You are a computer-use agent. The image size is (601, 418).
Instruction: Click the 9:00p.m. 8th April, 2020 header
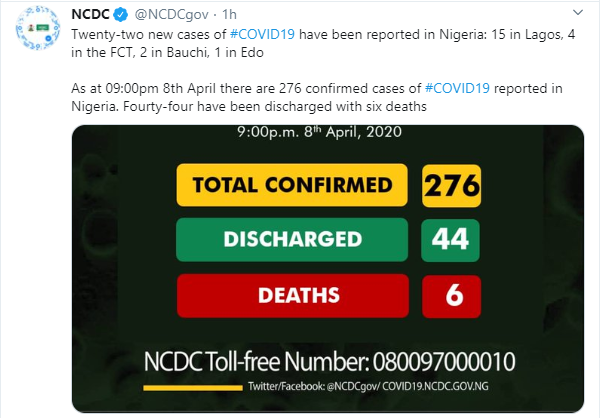pos(319,132)
